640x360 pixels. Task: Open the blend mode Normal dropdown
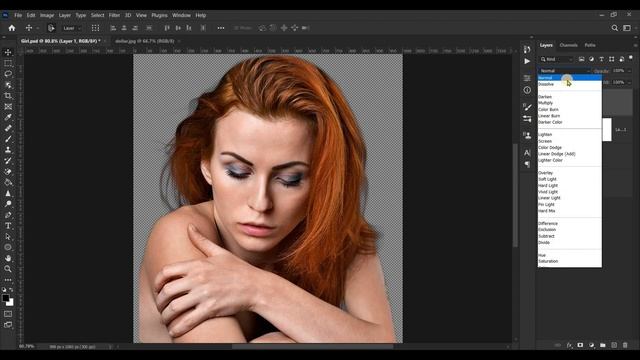(x=564, y=71)
